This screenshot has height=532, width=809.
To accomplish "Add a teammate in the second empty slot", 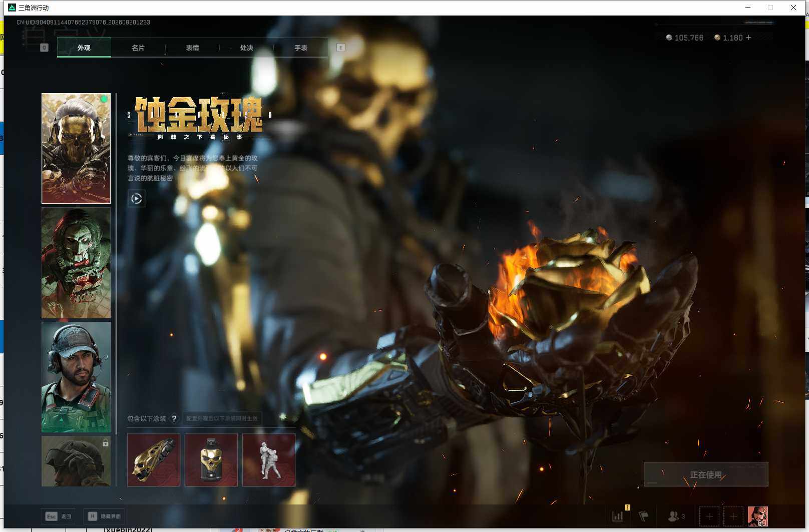I will tap(733, 516).
